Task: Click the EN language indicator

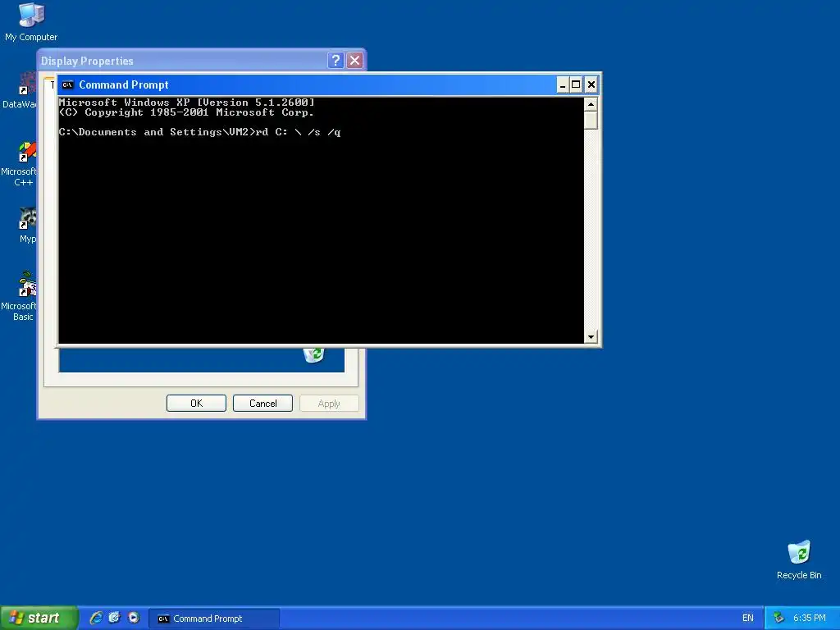Action: [x=748, y=618]
